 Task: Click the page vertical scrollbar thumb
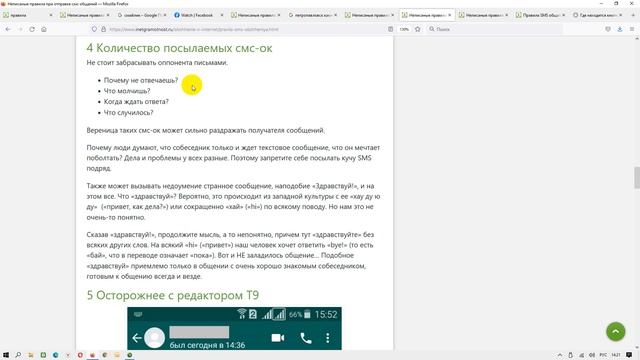[x=637, y=178]
